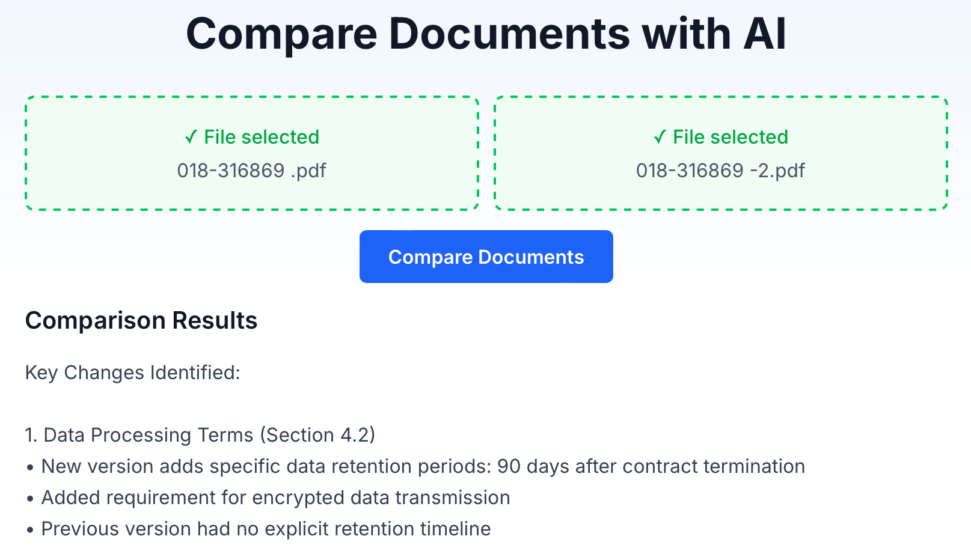The image size is (971, 560).
Task: Click the '90 days after contract termination' text
Action: (x=651, y=466)
